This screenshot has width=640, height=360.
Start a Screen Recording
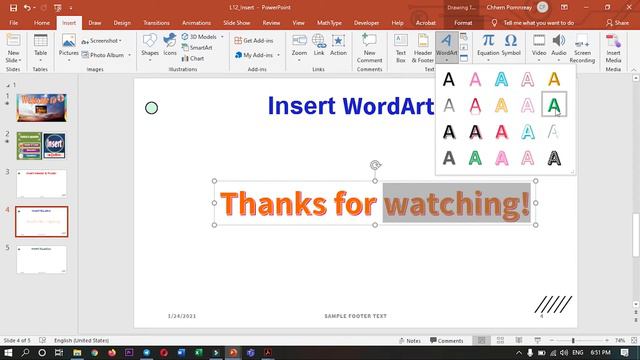[x=582, y=48]
